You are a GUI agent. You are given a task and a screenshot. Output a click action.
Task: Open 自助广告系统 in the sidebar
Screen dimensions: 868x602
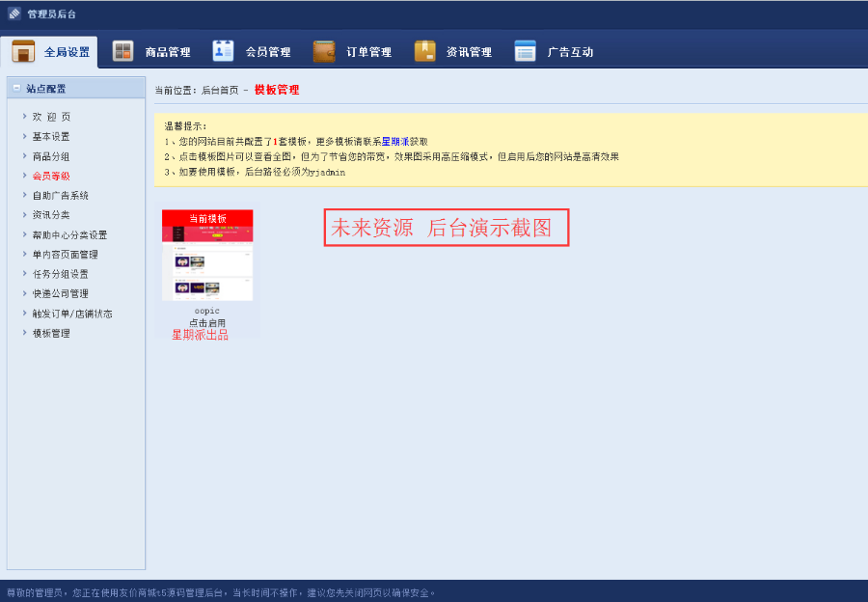(61, 196)
